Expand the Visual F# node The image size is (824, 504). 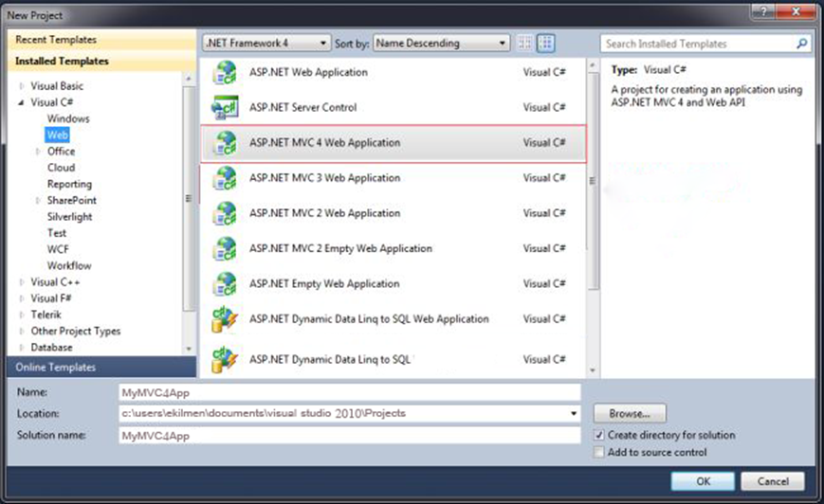[x=22, y=298]
